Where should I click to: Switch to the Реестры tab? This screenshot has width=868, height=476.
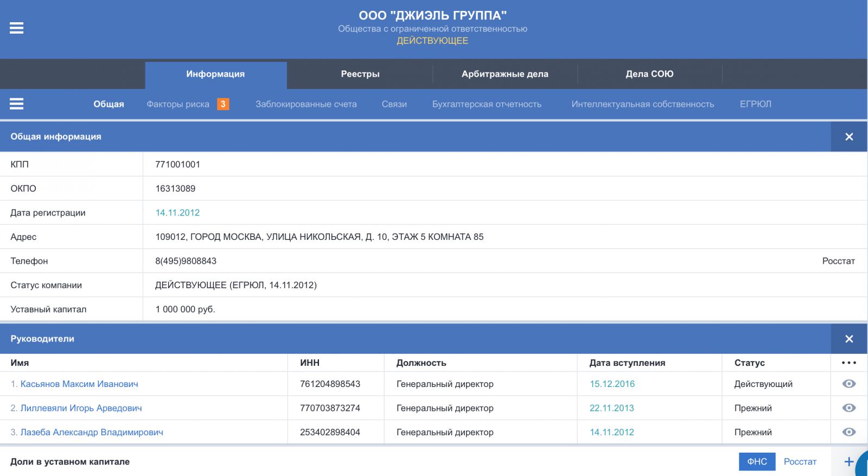coord(360,74)
